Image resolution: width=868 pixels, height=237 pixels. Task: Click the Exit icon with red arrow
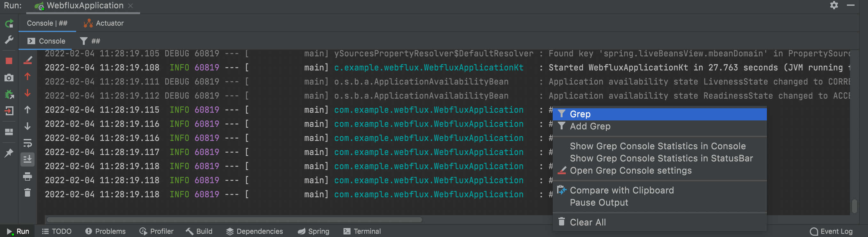click(x=9, y=111)
